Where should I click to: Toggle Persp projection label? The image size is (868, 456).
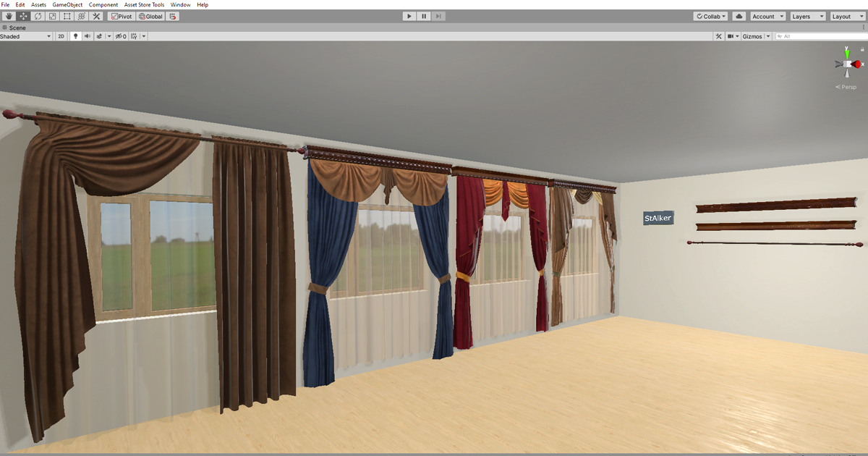(846, 87)
